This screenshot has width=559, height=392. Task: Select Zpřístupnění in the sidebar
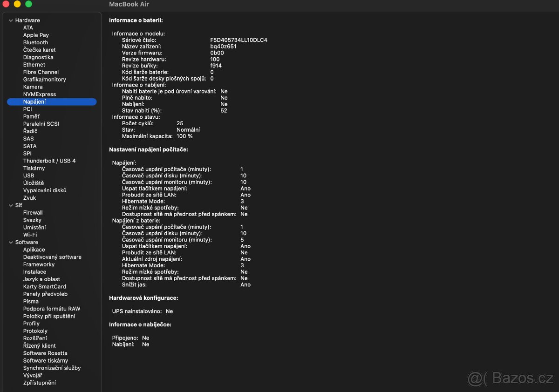(40, 383)
